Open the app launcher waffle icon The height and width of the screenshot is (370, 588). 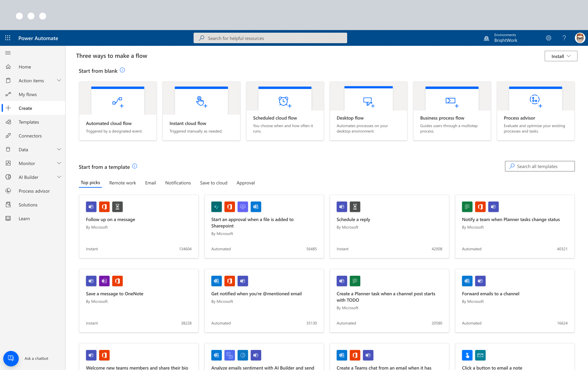[8, 38]
